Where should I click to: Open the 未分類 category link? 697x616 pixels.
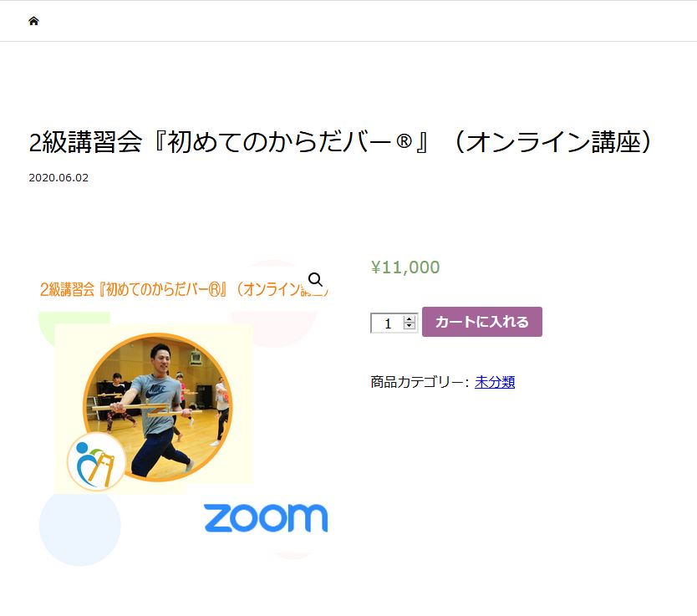point(495,382)
